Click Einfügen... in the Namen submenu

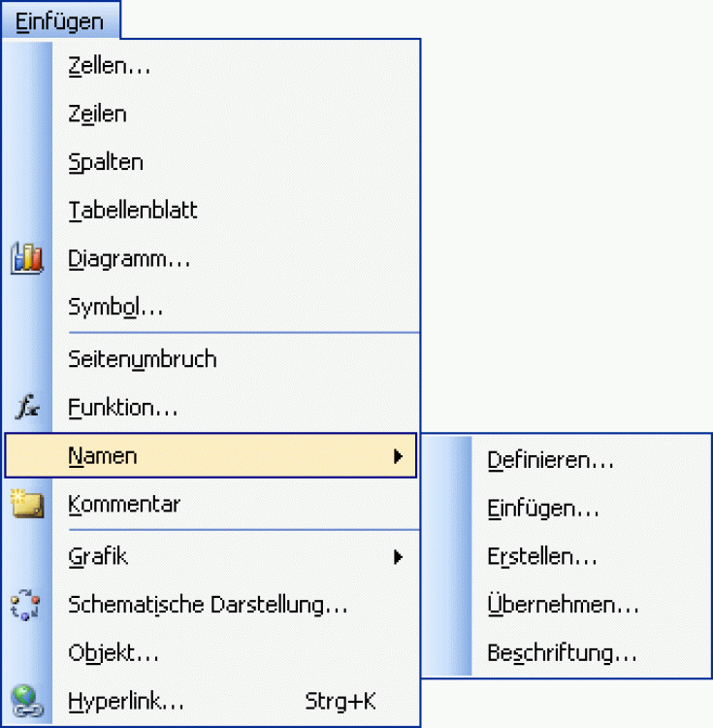pyautogui.click(x=543, y=509)
